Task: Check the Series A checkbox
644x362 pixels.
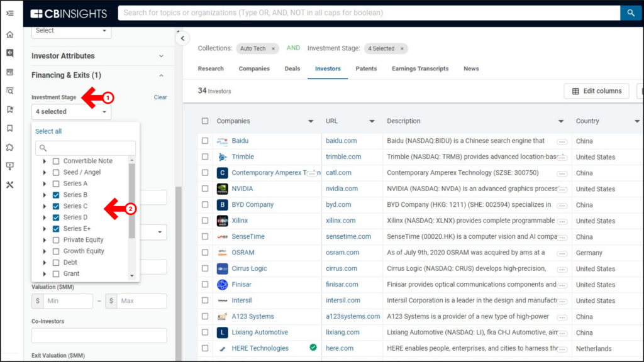Action: (x=56, y=184)
